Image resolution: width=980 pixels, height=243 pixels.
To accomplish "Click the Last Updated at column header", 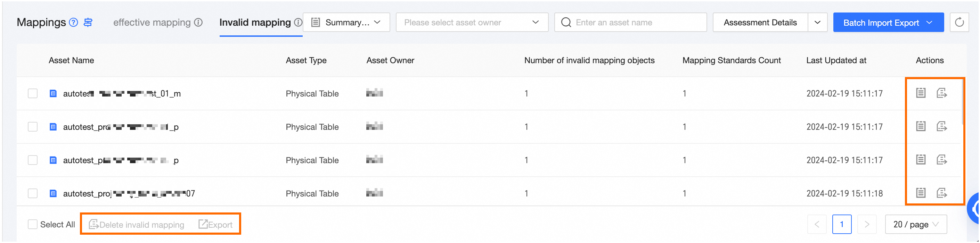I will tap(836, 60).
